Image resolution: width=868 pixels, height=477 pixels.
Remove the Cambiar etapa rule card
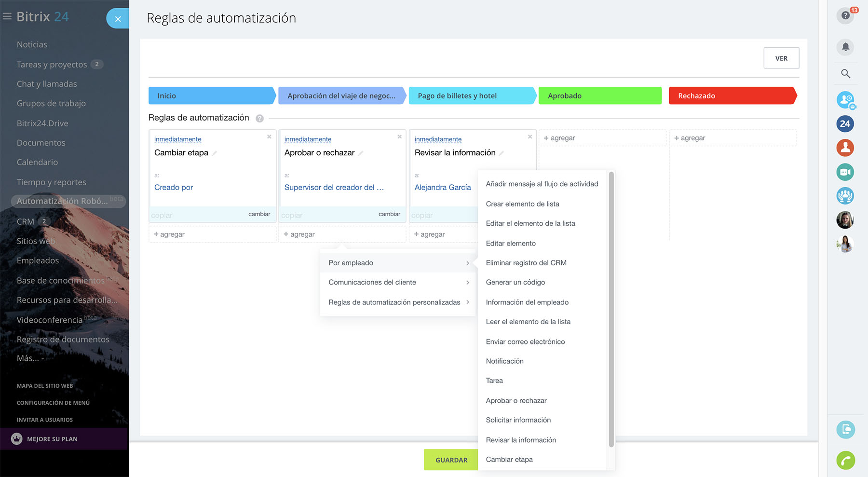(x=269, y=137)
